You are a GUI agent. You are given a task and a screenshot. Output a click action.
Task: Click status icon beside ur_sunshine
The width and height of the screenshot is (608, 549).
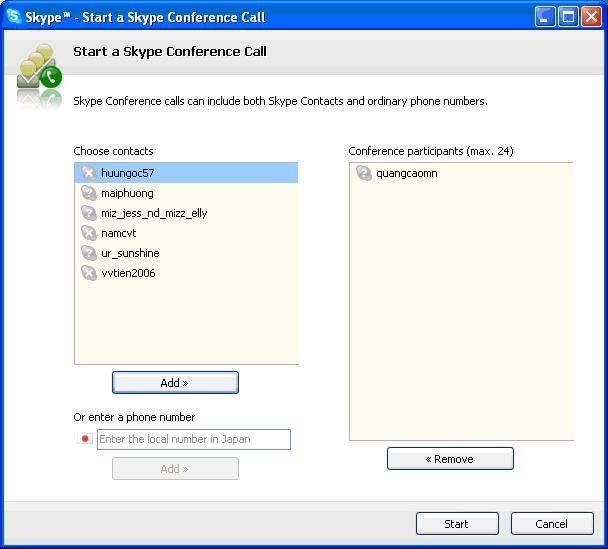point(88,253)
